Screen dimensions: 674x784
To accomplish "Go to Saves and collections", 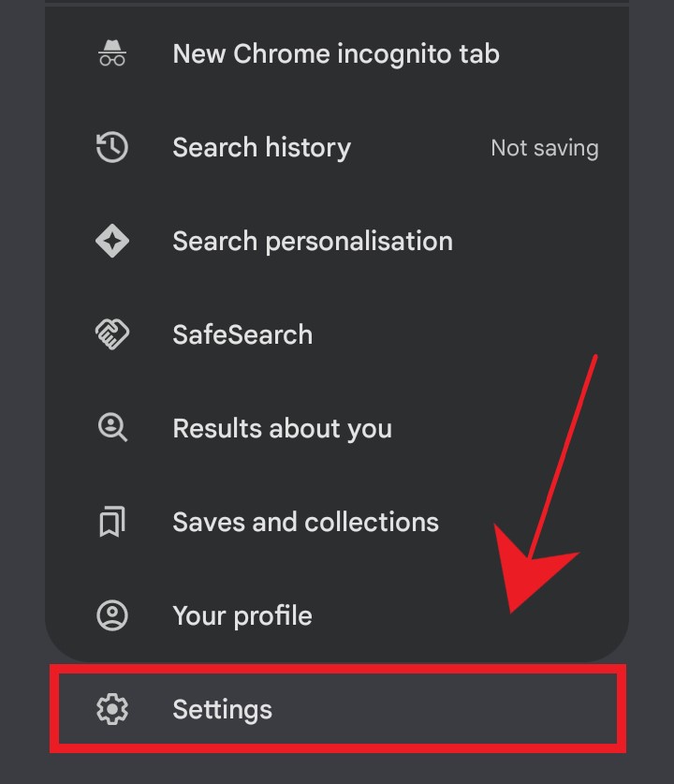I will pyautogui.click(x=305, y=522).
